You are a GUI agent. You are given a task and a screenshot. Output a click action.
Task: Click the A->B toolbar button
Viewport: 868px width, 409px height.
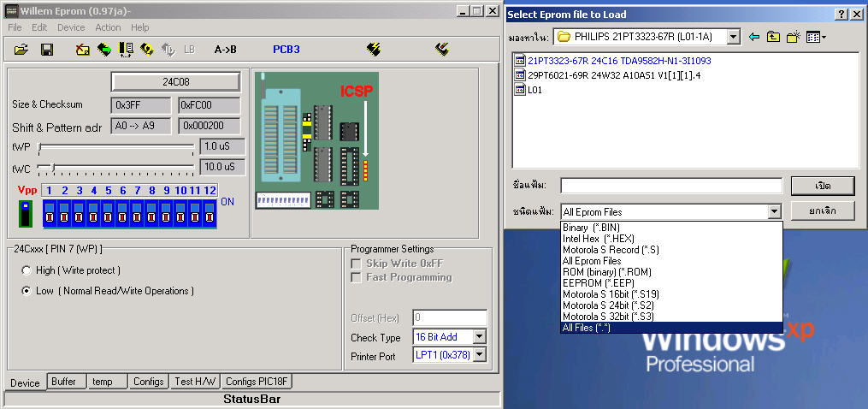coord(225,50)
